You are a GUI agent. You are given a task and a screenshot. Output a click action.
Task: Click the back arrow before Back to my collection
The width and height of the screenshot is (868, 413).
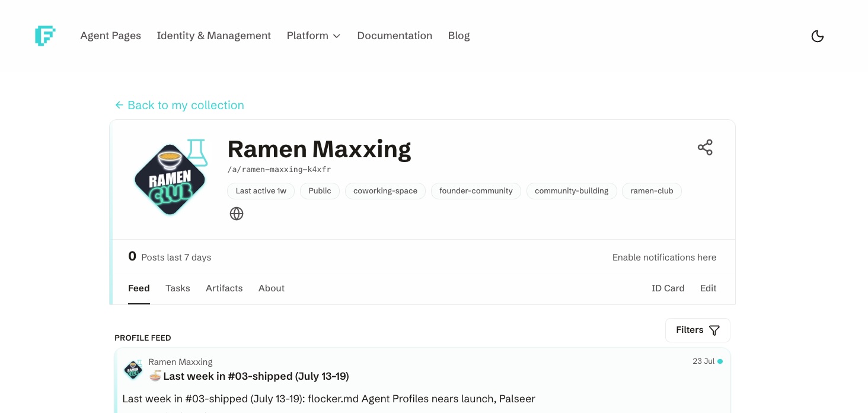point(119,105)
